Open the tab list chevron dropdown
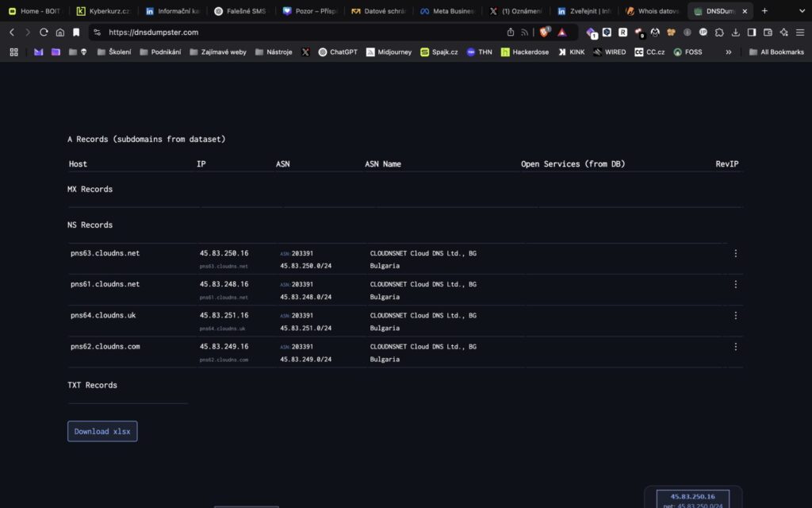Screen dimensions: 812x508 pos(802,11)
